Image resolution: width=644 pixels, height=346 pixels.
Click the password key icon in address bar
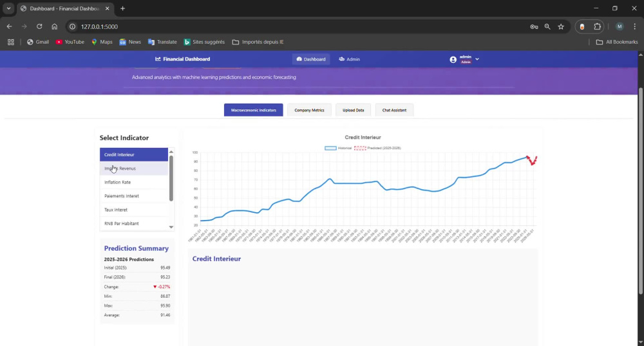[x=534, y=26]
